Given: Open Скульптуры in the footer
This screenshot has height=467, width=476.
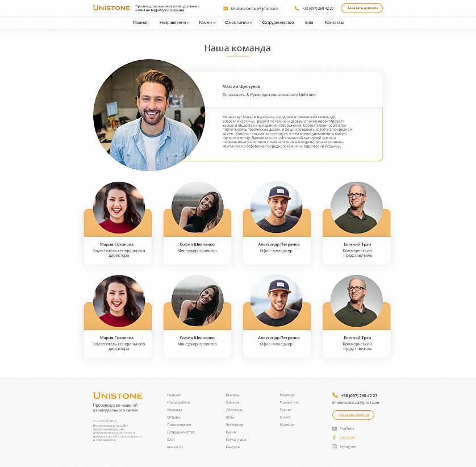Looking at the screenshot, I should pyautogui.click(x=236, y=439).
